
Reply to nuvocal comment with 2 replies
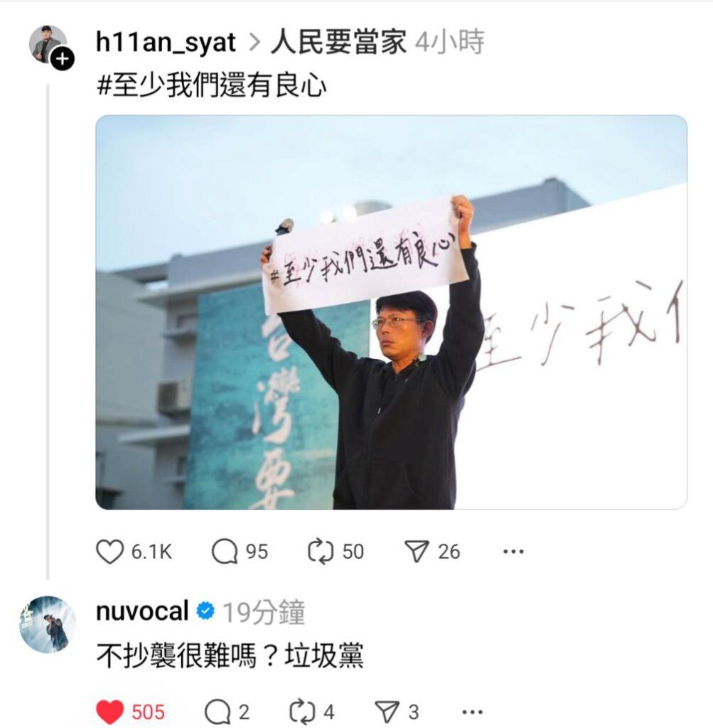click(218, 712)
